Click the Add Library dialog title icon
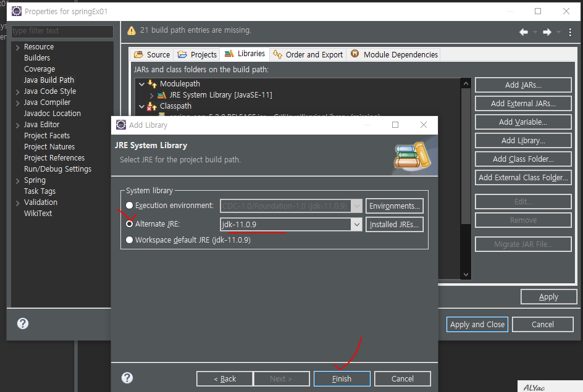The height and width of the screenshot is (392, 583). tap(121, 125)
